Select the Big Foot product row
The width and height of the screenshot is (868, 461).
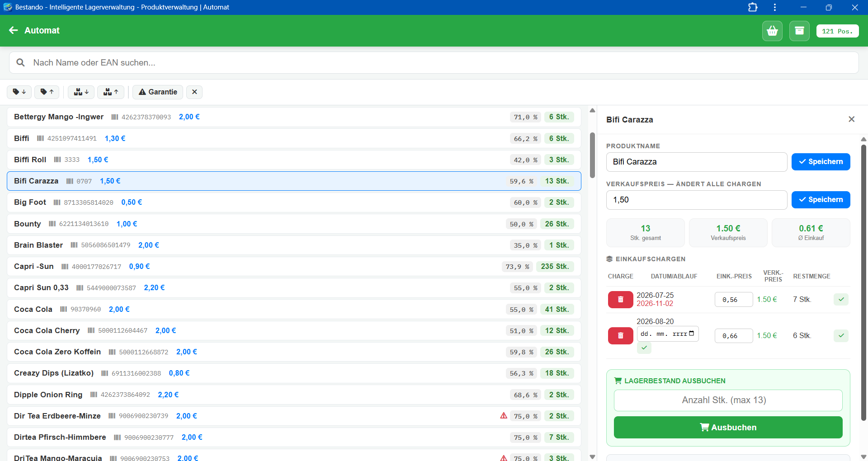pos(294,202)
